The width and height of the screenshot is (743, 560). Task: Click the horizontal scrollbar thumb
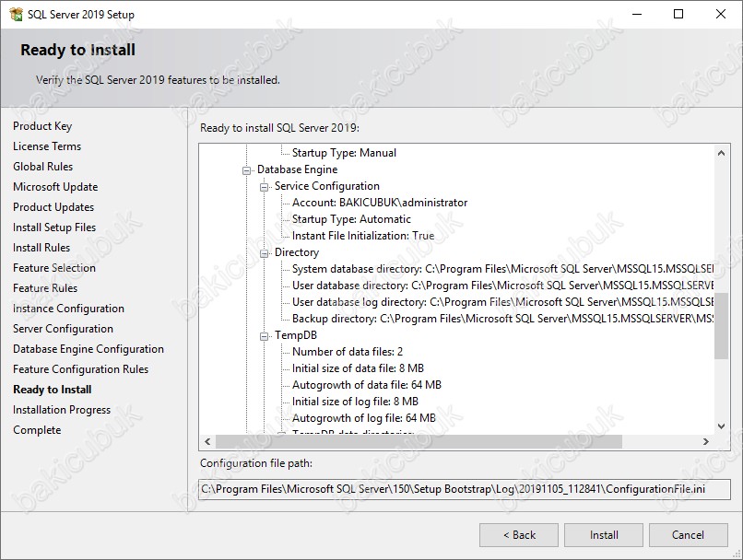[419, 442]
